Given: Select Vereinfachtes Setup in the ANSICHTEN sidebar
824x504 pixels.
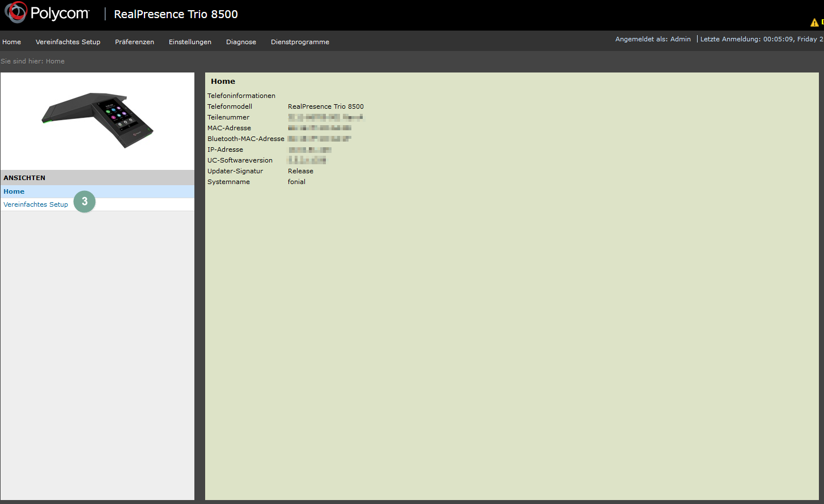Looking at the screenshot, I should (x=36, y=204).
